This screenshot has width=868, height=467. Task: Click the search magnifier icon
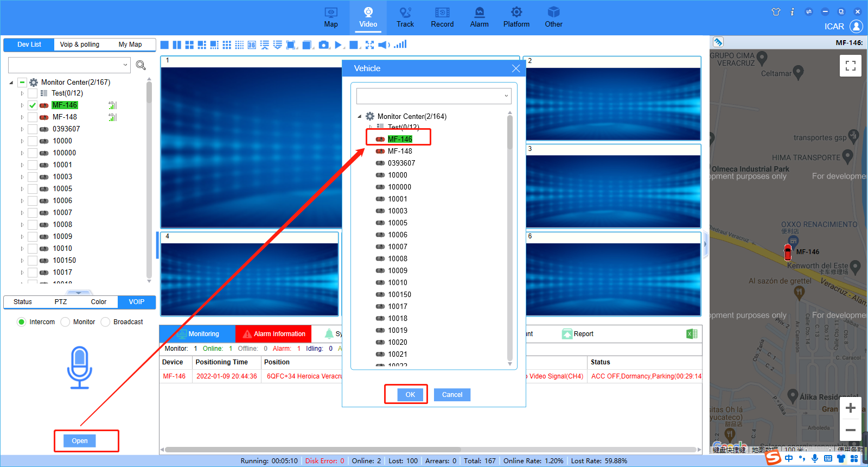[141, 65]
